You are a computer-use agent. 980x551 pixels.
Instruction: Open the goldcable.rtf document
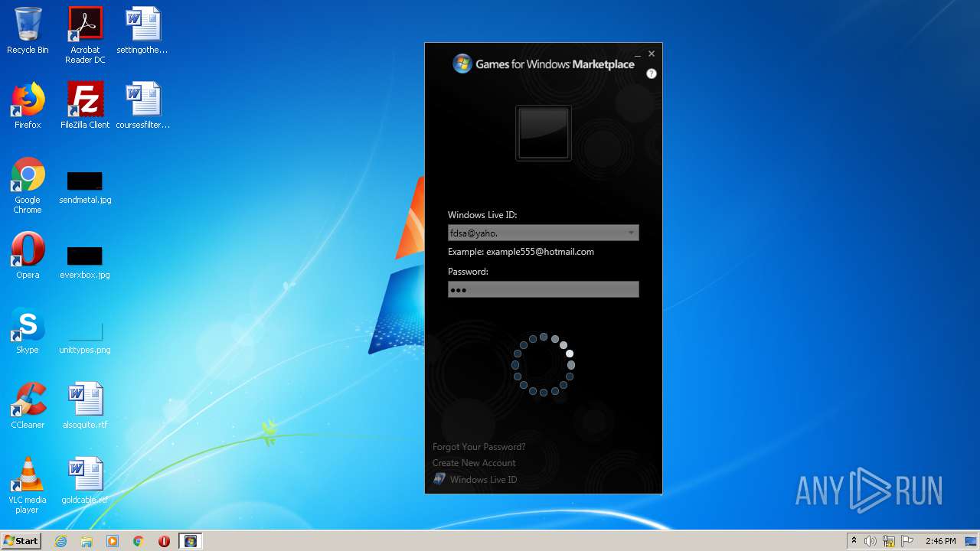tap(85, 481)
